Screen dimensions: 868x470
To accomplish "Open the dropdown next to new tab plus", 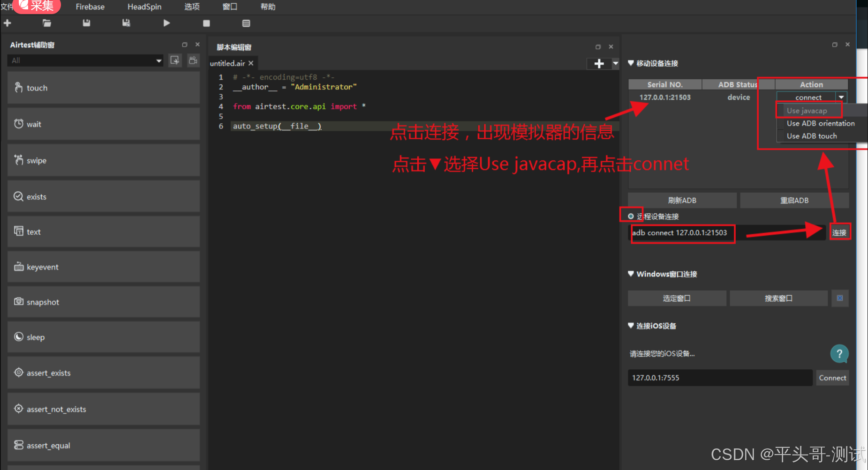I will (616, 64).
